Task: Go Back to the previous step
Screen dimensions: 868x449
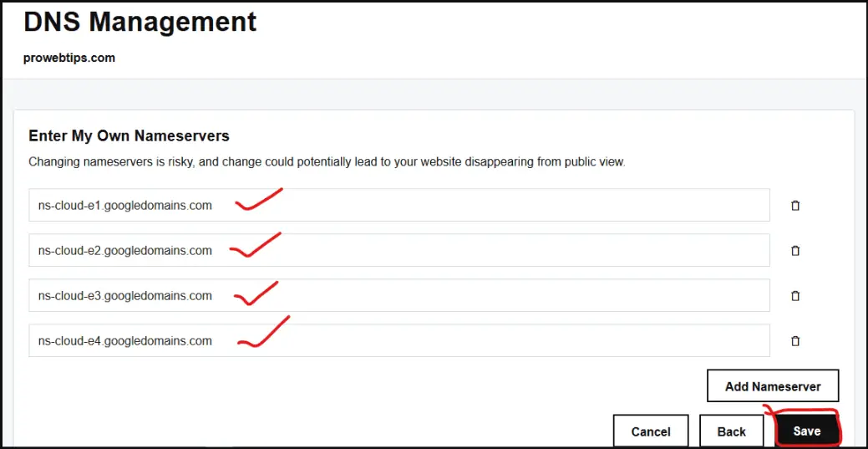Action: 731,431
